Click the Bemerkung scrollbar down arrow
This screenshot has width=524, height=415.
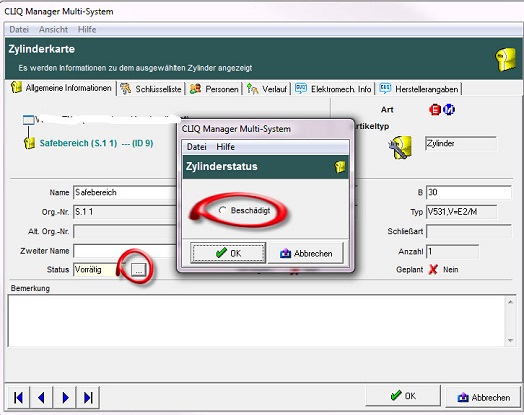coord(510,340)
